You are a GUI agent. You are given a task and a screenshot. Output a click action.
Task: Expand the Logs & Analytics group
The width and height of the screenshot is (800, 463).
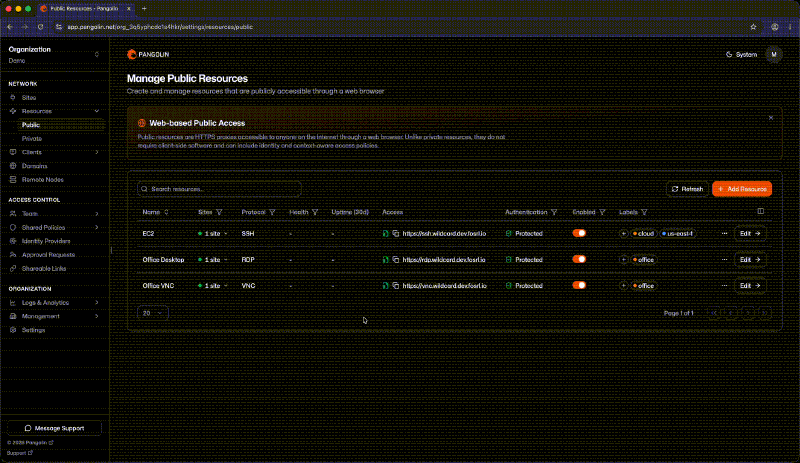tap(96, 303)
